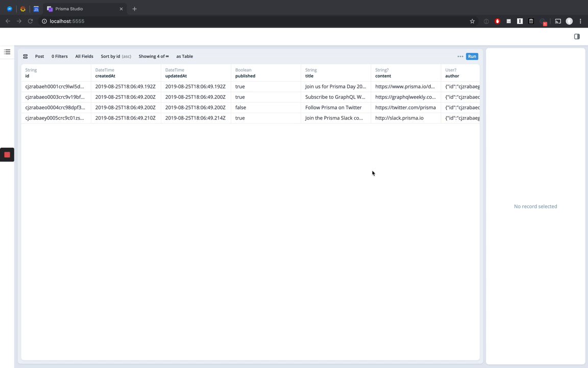Select id cell cjzrabaeh0001crc9lwl5d...
This screenshot has height=368, width=588.
(56, 86)
